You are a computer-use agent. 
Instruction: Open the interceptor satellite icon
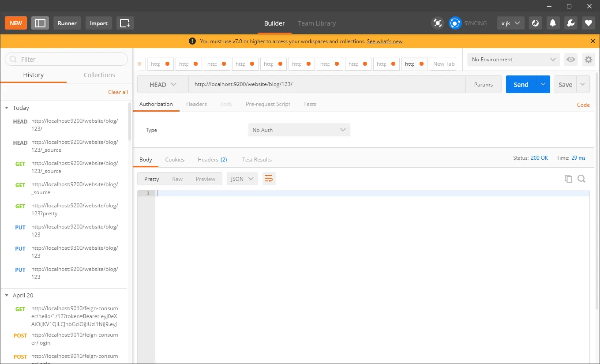click(437, 23)
